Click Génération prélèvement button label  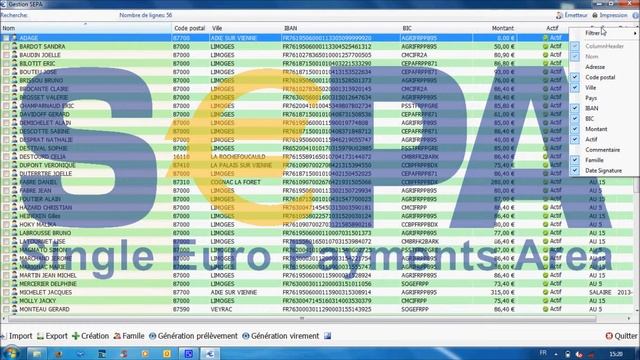[x=198, y=336]
